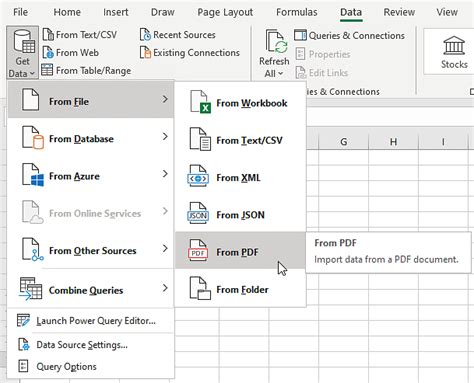Click the Edit Links icon
The width and height of the screenshot is (474, 383).
(300, 72)
